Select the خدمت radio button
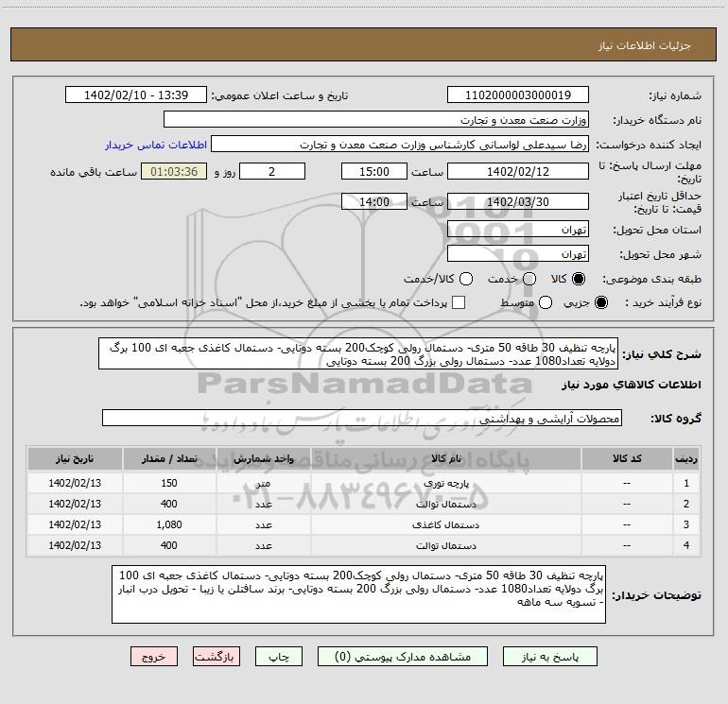 point(529,279)
